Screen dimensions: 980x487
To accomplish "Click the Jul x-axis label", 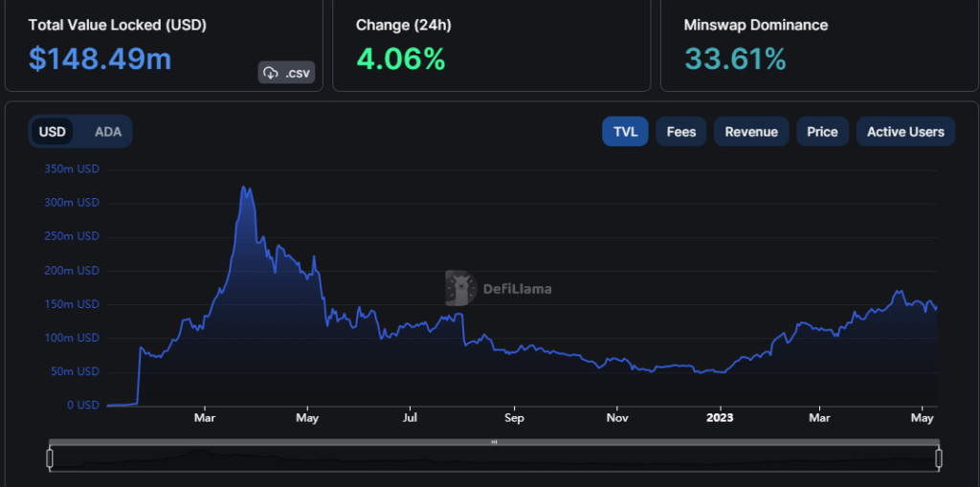I will pyautogui.click(x=410, y=417).
